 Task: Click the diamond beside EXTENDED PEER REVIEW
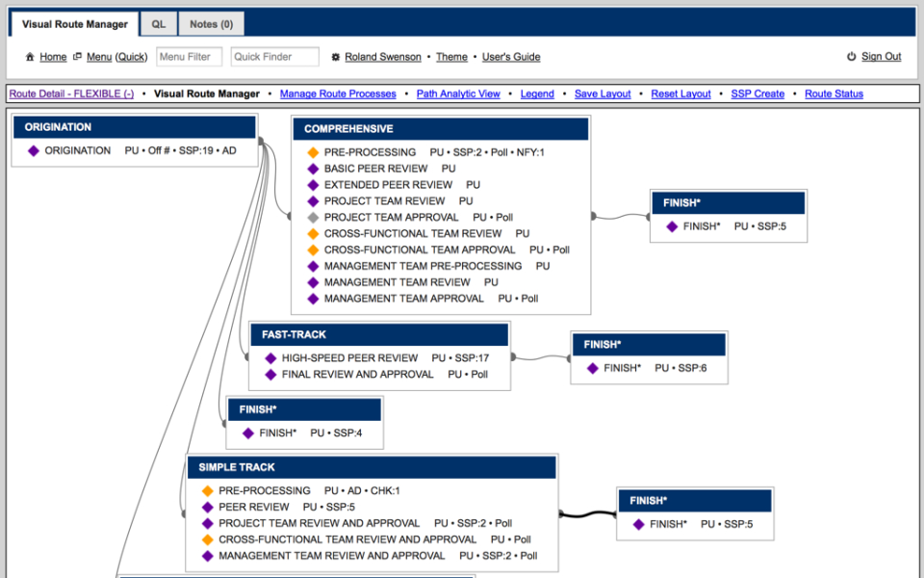313,185
